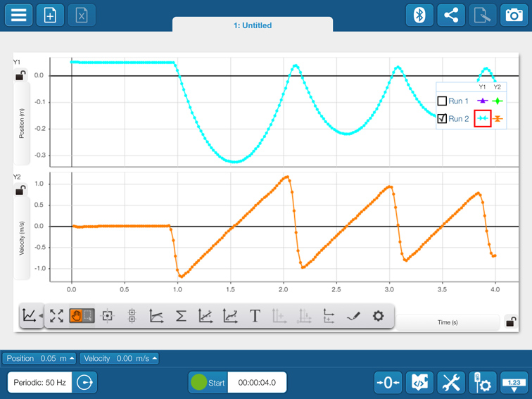Start data recording
The image size is (532, 399).
[x=208, y=382]
